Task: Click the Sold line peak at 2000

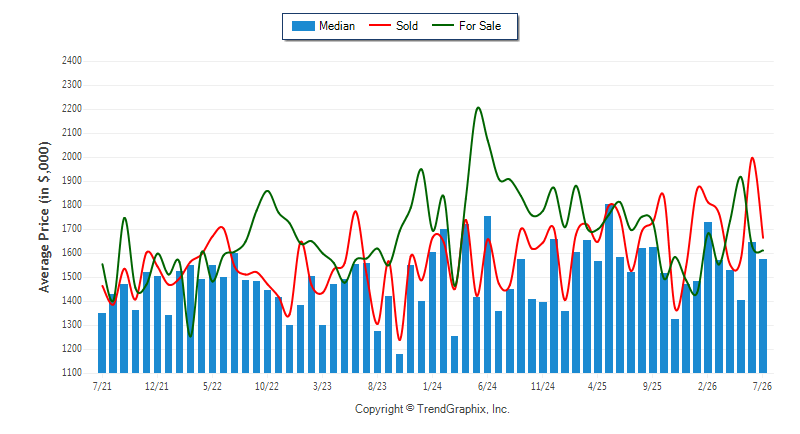Action: pos(752,158)
